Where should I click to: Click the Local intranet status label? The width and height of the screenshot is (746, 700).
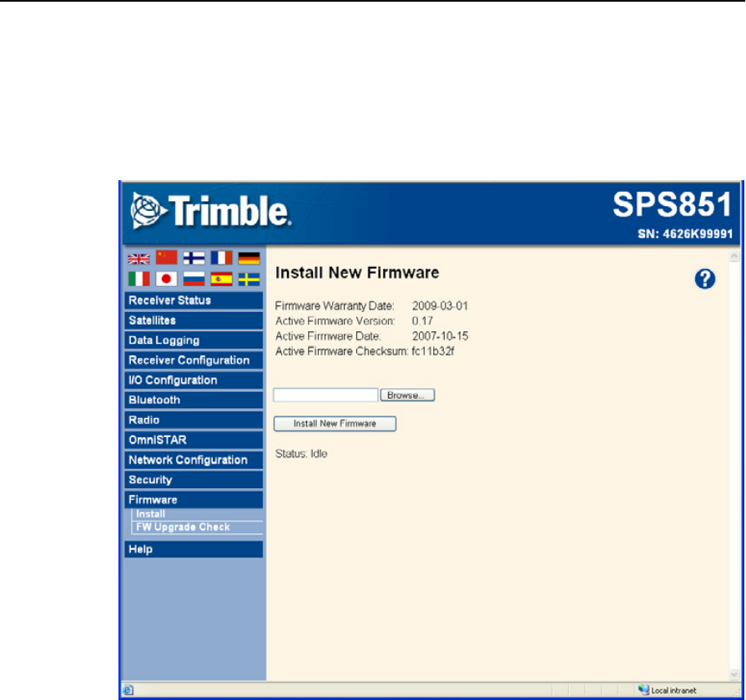(673, 691)
